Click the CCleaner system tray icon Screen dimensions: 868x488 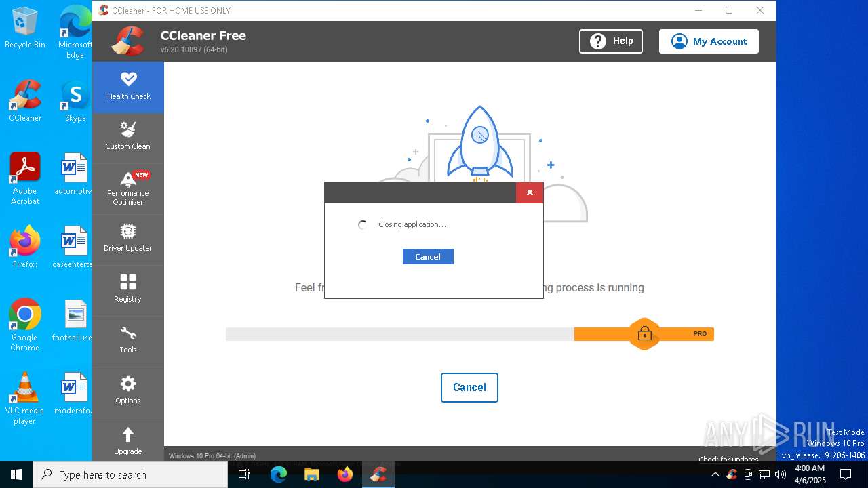click(x=731, y=474)
